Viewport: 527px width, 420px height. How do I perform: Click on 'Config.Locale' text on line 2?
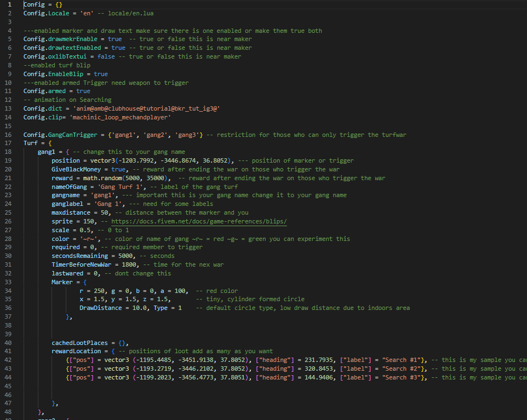pos(47,14)
